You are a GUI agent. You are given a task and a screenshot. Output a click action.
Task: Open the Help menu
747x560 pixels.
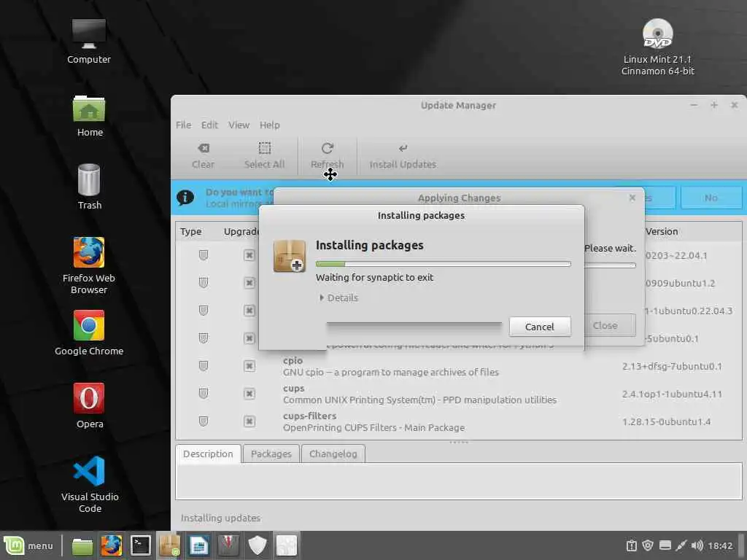(270, 125)
